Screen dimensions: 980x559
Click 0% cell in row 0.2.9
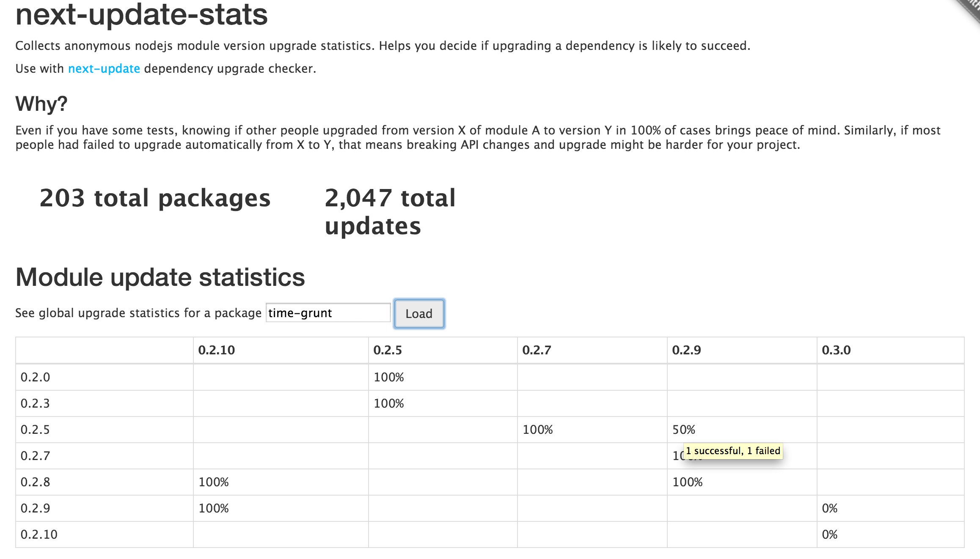click(829, 508)
